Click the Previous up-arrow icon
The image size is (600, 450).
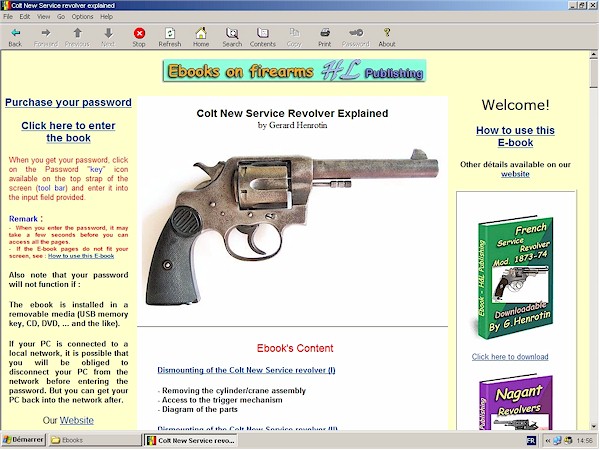pos(77,33)
